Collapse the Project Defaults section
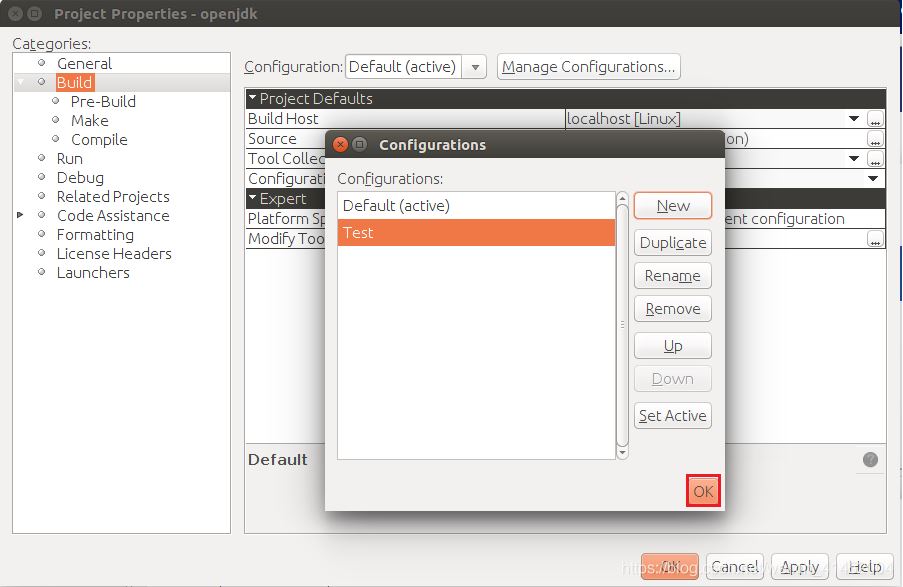 pyautogui.click(x=253, y=99)
